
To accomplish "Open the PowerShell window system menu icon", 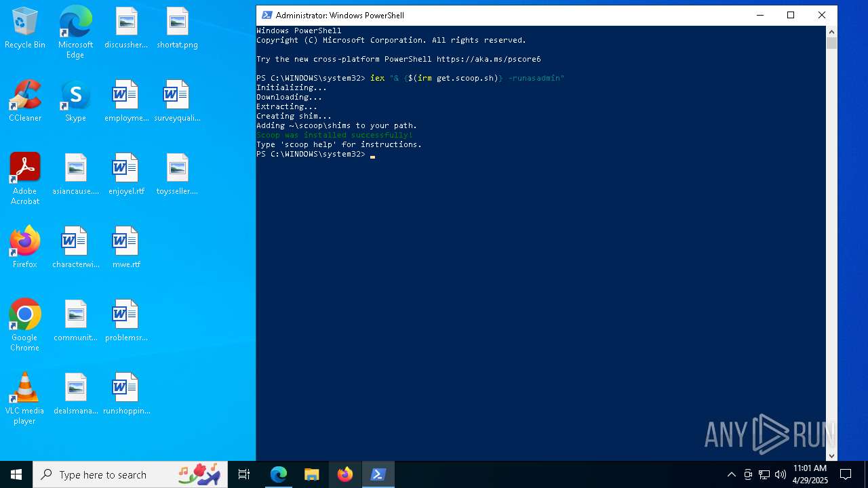I will point(267,15).
